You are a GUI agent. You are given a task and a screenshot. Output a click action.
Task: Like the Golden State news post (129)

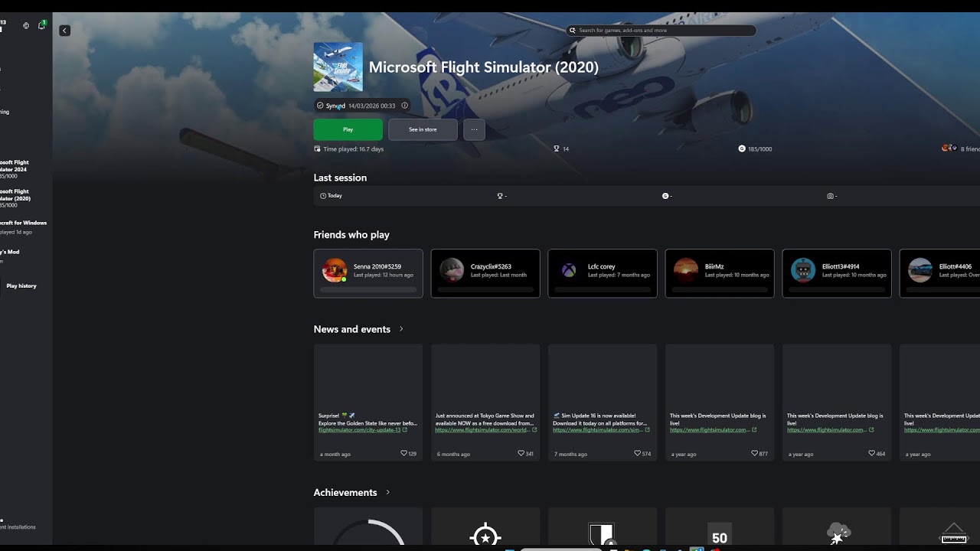tap(404, 454)
